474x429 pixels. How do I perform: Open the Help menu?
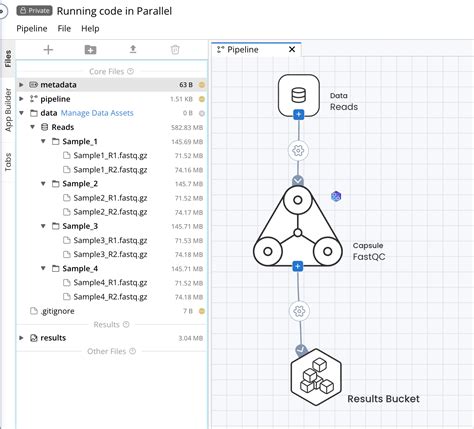click(x=90, y=29)
